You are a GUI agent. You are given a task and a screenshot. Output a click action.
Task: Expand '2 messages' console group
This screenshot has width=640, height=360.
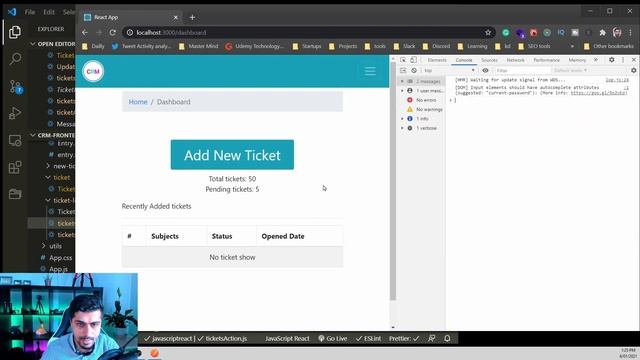click(402, 81)
